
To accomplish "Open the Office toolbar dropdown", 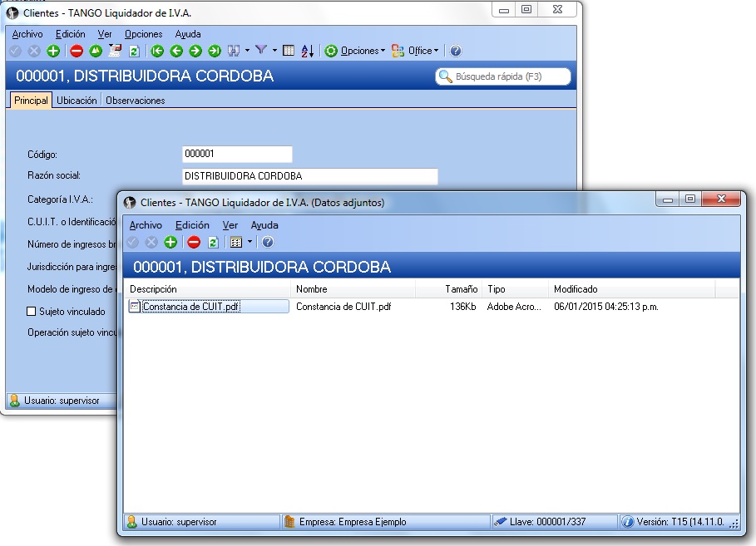I will [415, 51].
